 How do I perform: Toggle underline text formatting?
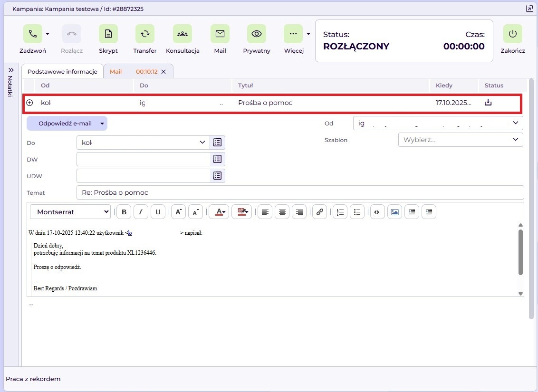click(158, 212)
